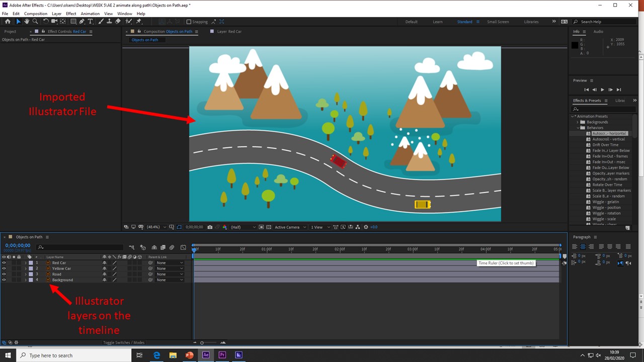Open the Animation menu
The image size is (644, 362).
(x=90, y=14)
